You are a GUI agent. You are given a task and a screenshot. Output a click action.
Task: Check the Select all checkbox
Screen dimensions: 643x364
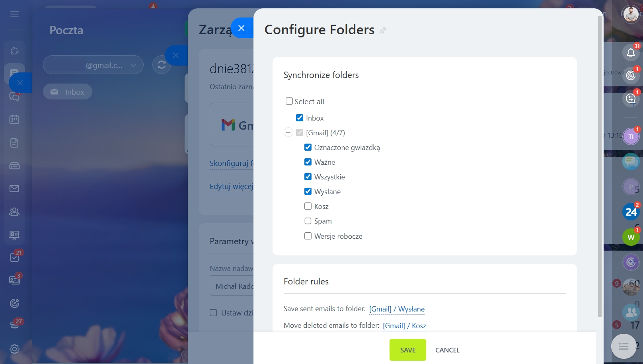[x=289, y=101]
